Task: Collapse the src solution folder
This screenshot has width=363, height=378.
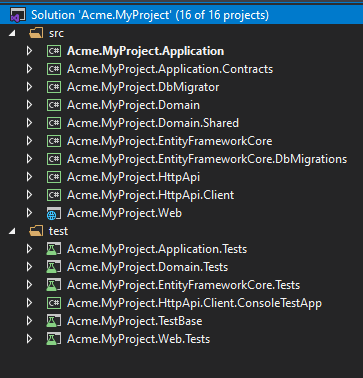Action: click(x=12, y=33)
